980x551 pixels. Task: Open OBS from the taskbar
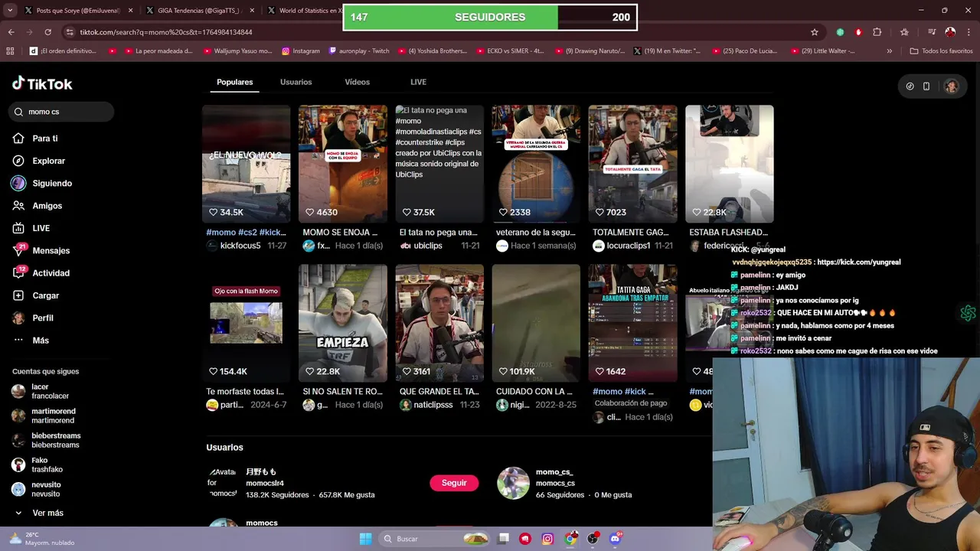click(x=592, y=539)
